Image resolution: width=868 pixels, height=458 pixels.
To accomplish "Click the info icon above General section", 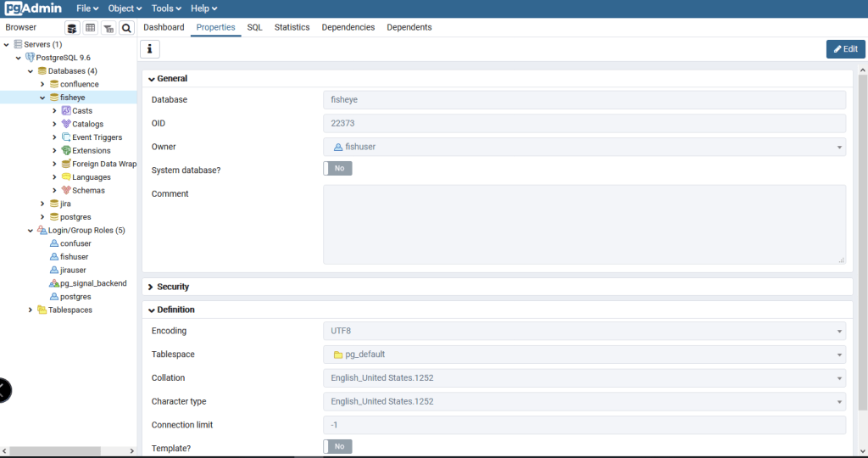I will [149, 49].
